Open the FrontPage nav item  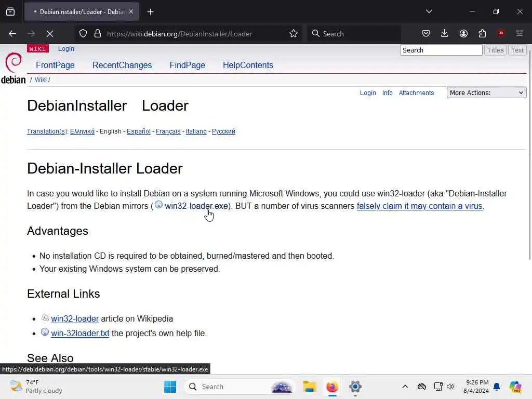55,65
